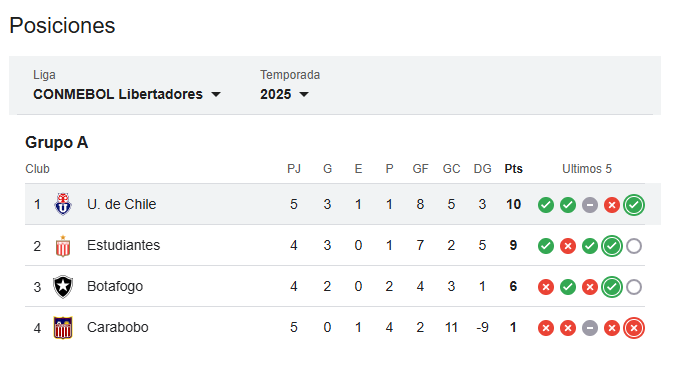Click the Grupo A heading
The width and height of the screenshot is (678, 369).
(57, 142)
